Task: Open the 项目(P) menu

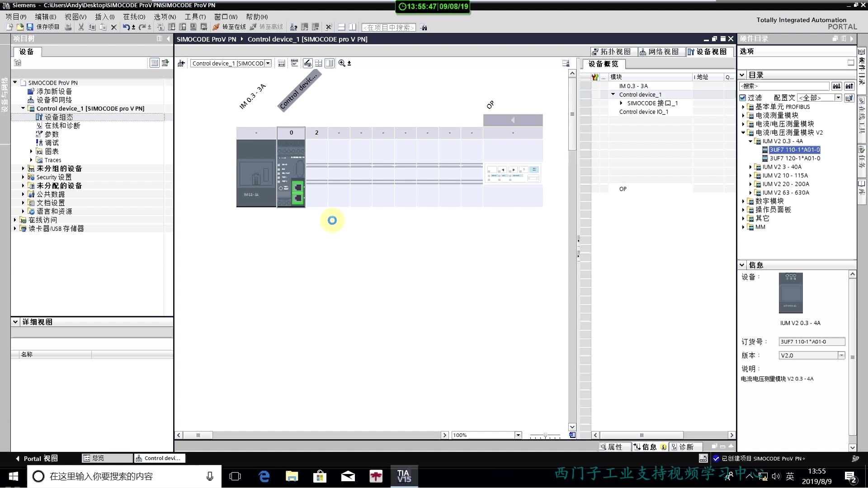Action: tap(16, 17)
